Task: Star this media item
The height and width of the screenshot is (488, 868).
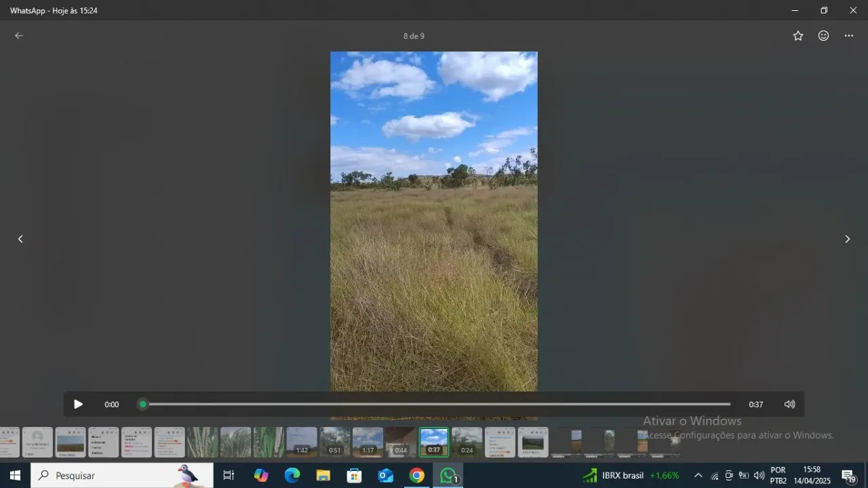Action: (x=798, y=36)
